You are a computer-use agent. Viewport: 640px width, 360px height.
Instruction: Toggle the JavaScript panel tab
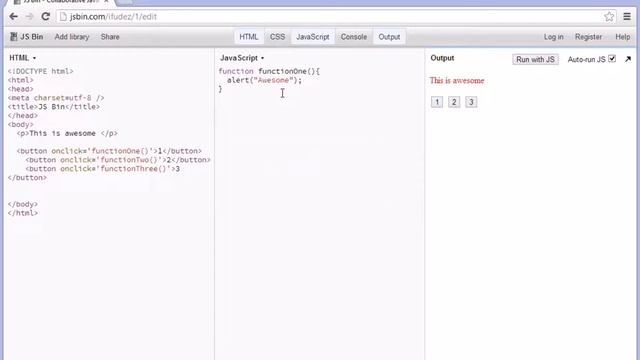[x=313, y=37]
